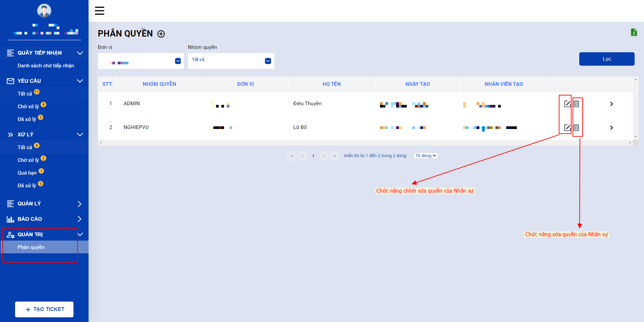Open Danh sách chờ tiếp nhận
644x322 pixels.
tap(46, 66)
